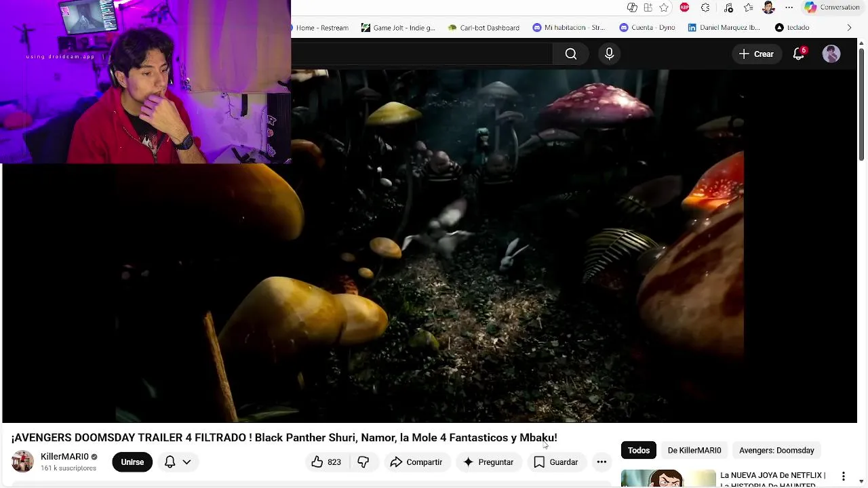Click the 161 k suscriptores text

point(68,468)
